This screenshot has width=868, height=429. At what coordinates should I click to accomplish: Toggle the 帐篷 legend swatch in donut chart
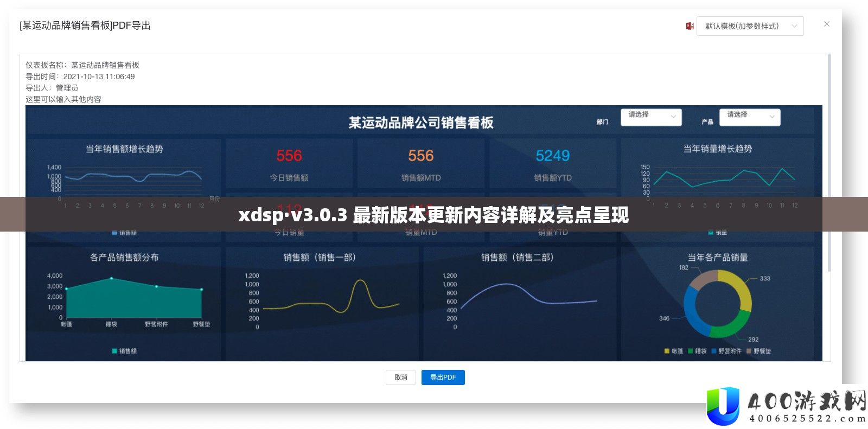(667, 351)
